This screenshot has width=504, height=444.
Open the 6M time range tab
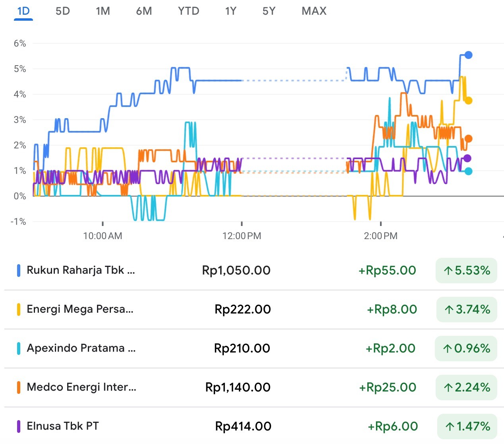point(144,11)
